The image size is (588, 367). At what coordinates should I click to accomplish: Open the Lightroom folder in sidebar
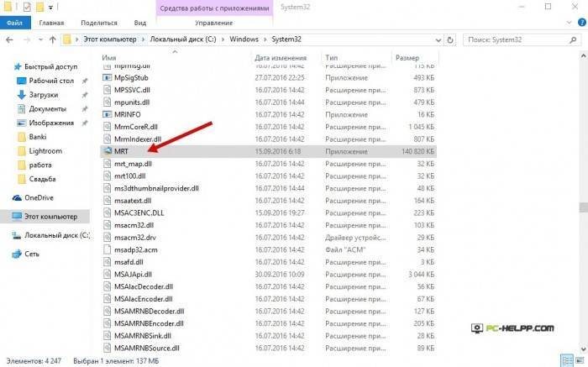45,151
